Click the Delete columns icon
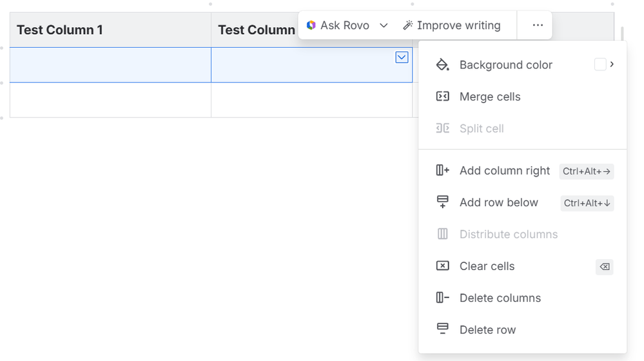This screenshot has height=361, width=644. [x=442, y=298]
